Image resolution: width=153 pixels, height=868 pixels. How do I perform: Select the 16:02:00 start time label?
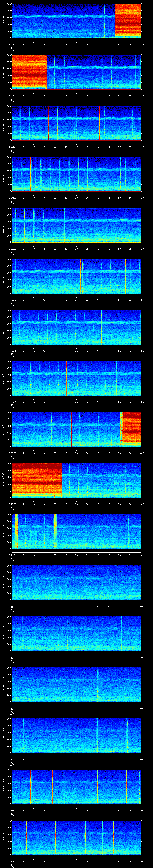(x=12, y=96)
